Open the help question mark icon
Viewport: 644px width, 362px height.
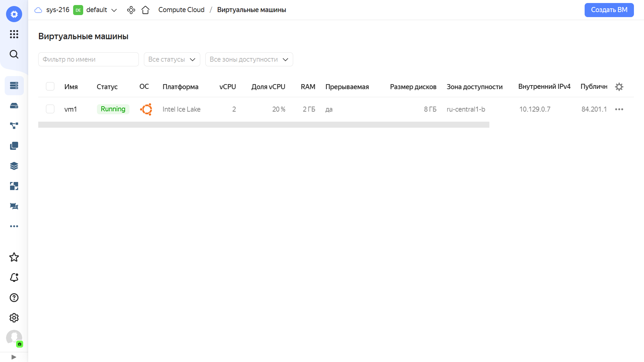[x=14, y=298]
